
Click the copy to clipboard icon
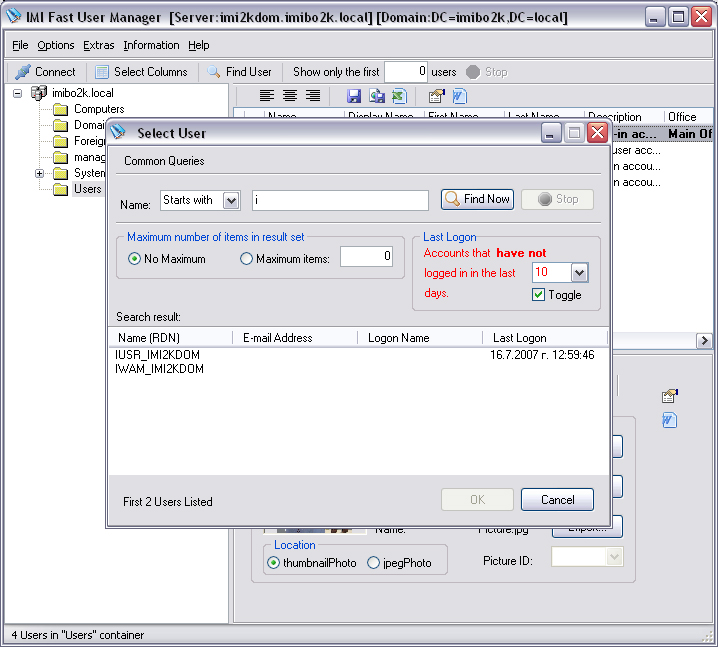(x=377, y=96)
